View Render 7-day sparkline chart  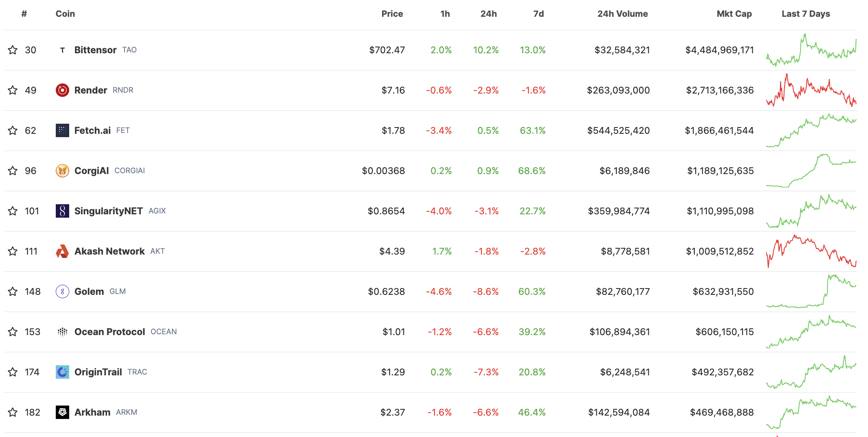tap(811, 90)
